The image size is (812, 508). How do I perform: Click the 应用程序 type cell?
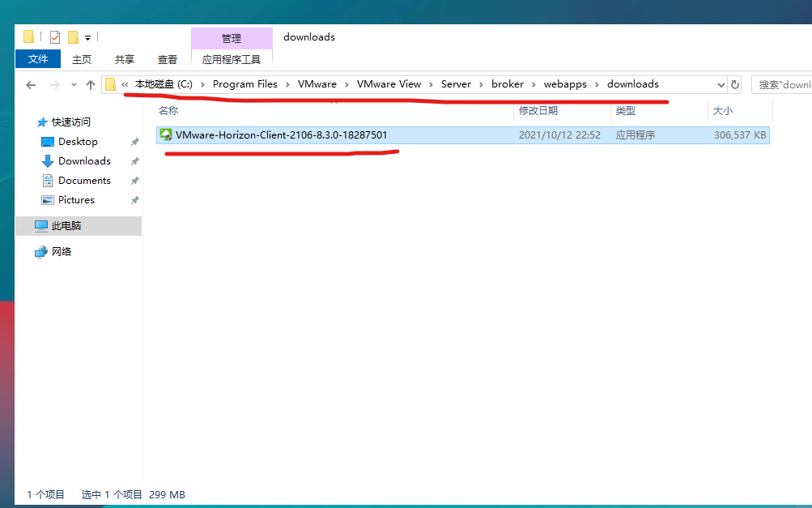click(636, 135)
